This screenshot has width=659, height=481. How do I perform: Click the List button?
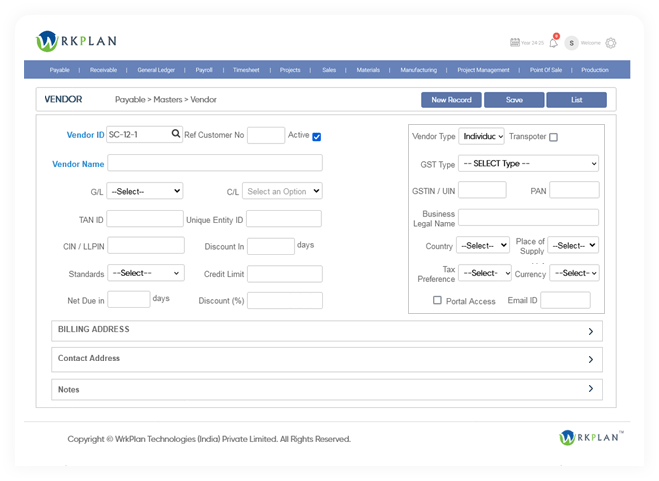point(577,100)
